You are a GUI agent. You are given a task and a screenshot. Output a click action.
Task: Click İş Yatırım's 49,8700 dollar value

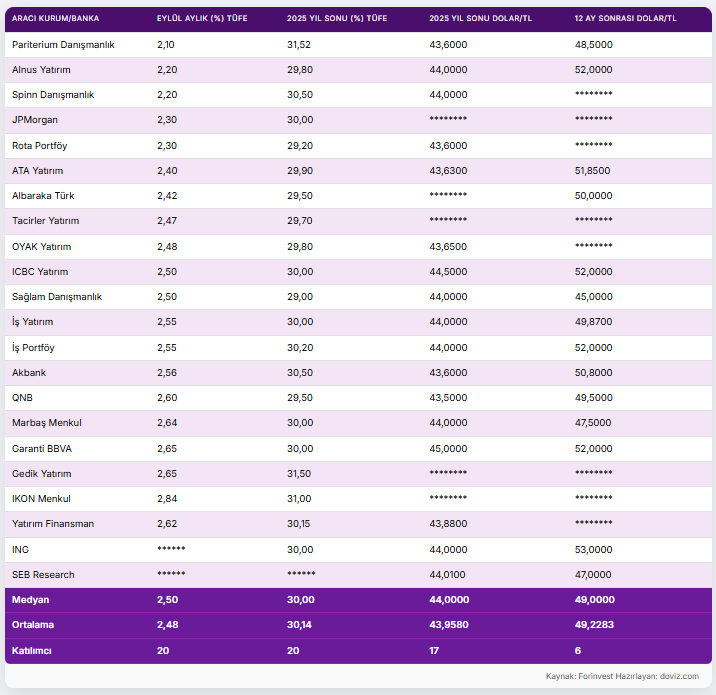593,322
